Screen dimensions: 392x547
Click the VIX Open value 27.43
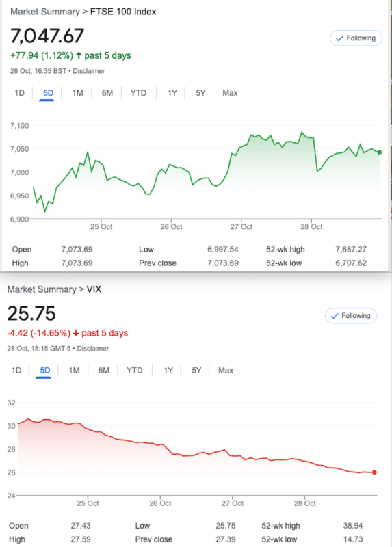pyautogui.click(x=81, y=526)
